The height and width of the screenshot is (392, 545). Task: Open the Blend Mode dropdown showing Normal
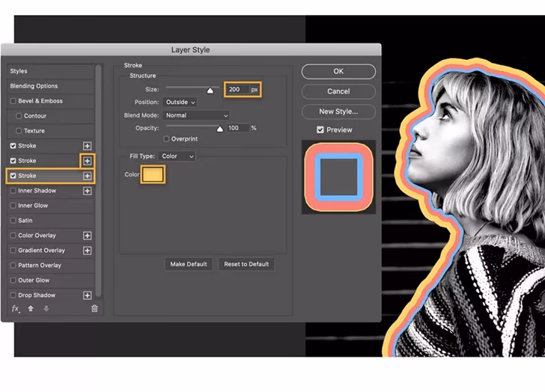point(196,115)
